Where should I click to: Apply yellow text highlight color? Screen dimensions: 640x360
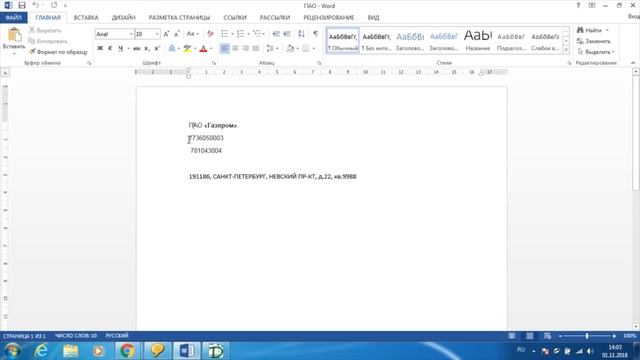pos(187,49)
